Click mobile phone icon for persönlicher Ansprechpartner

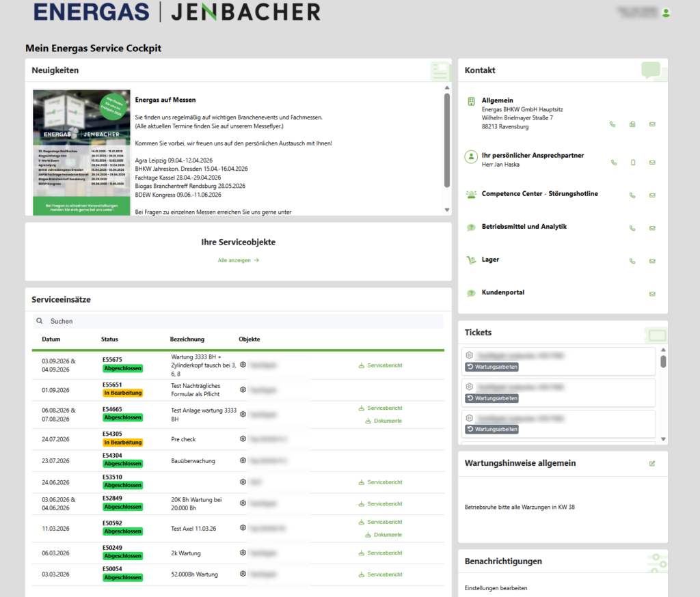[x=633, y=163]
